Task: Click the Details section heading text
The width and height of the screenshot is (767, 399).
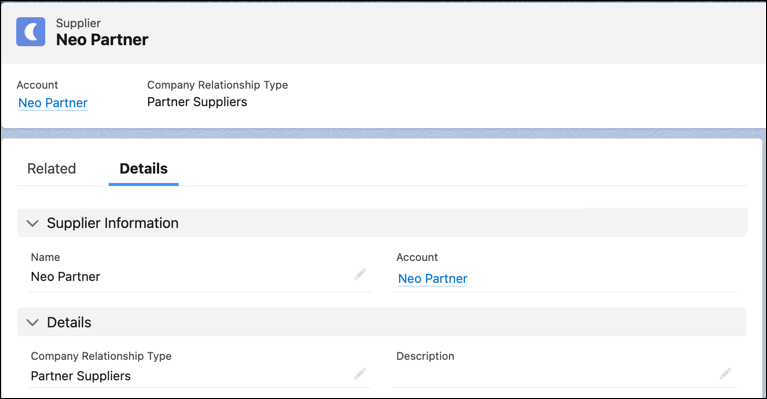Action: [69, 323]
